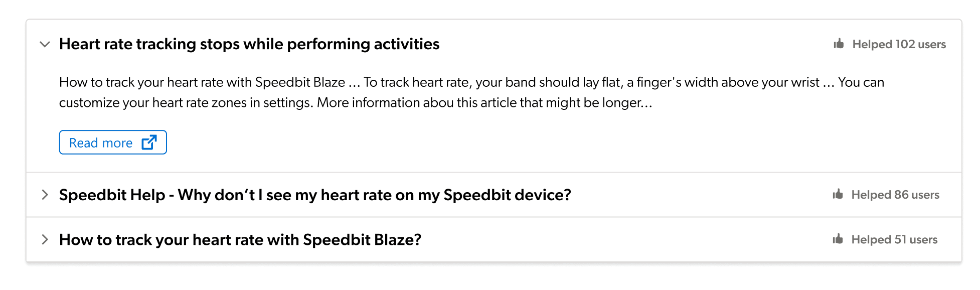
Task: Click the external link icon inside Read more
Action: click(x=148, y=142)
